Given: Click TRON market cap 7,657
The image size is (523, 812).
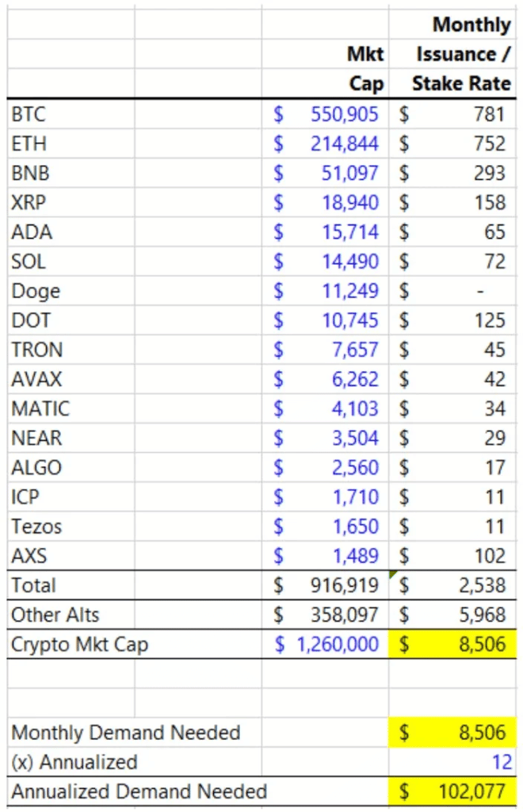Looking at the screenshot, I should pyautogui.click(x=355, y=350).
